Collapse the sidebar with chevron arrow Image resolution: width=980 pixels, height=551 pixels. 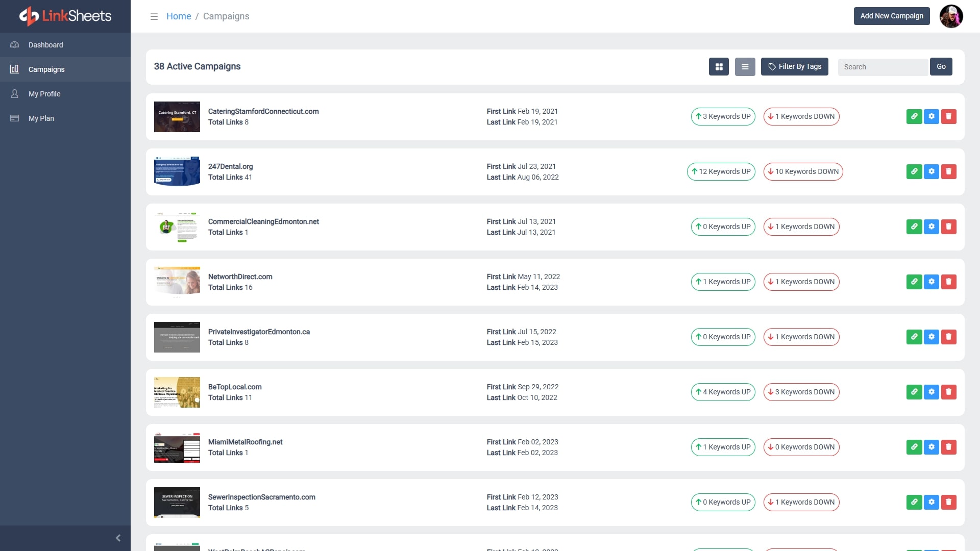(x=118, y=538)
